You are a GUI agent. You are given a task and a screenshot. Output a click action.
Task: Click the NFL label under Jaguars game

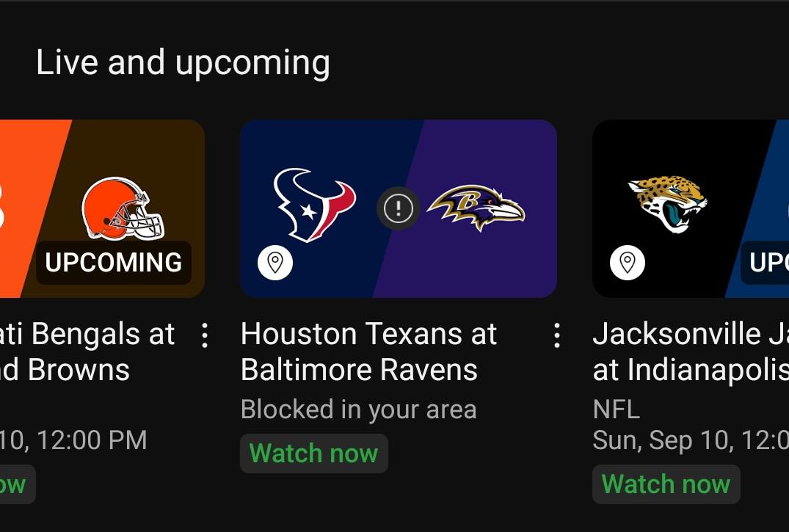616,409
